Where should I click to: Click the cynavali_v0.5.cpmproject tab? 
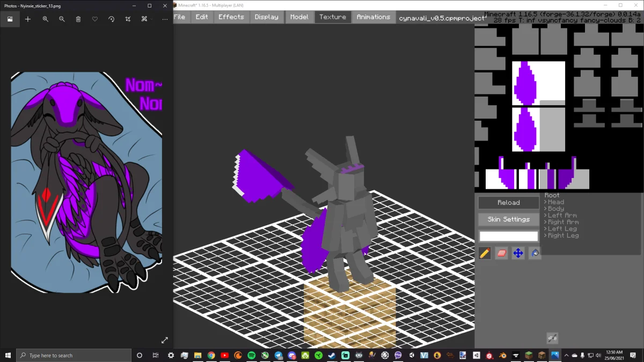point(443,17)
